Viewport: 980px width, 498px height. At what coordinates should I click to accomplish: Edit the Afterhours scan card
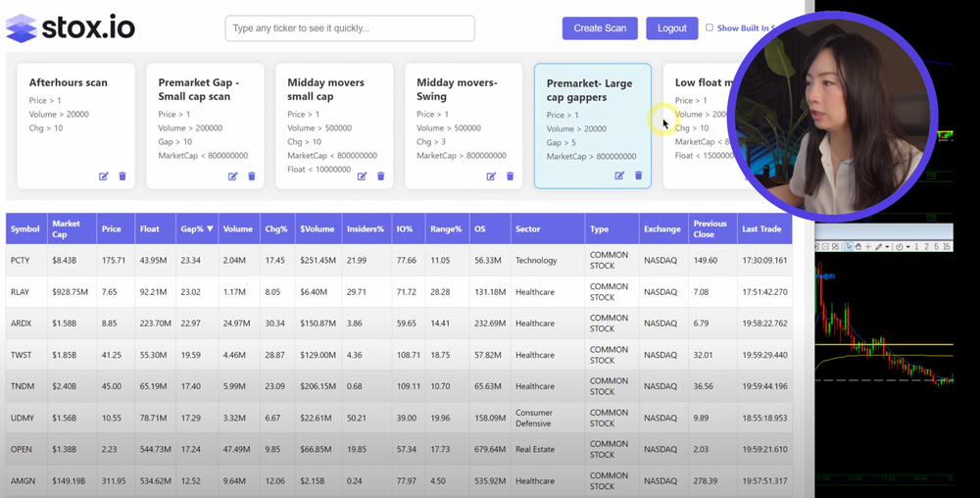[x=104, y=176]
